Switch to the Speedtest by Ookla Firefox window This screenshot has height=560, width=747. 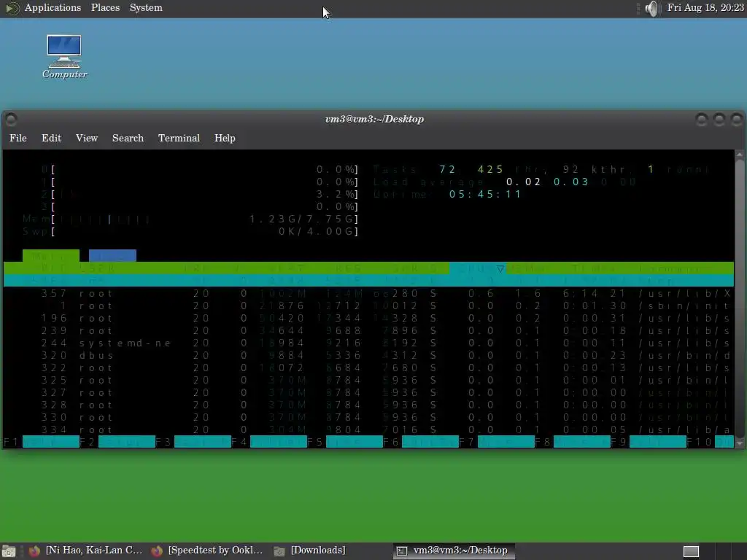207,551
